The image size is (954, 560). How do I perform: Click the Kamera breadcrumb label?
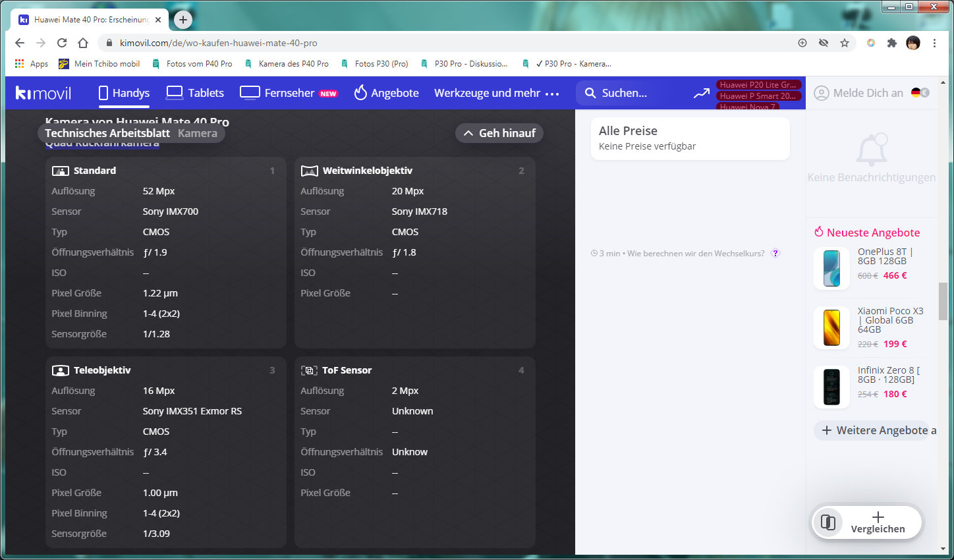pyautogui.click(x=198, y=133)
